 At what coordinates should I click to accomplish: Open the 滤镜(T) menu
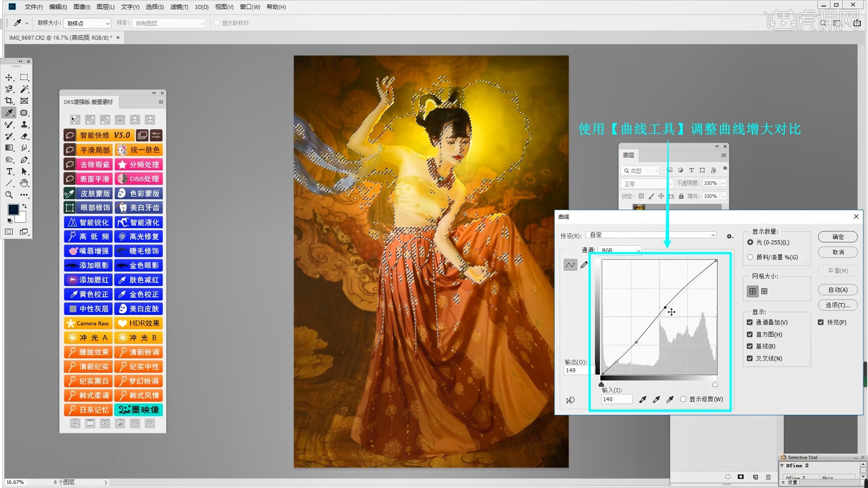[179, 7]
